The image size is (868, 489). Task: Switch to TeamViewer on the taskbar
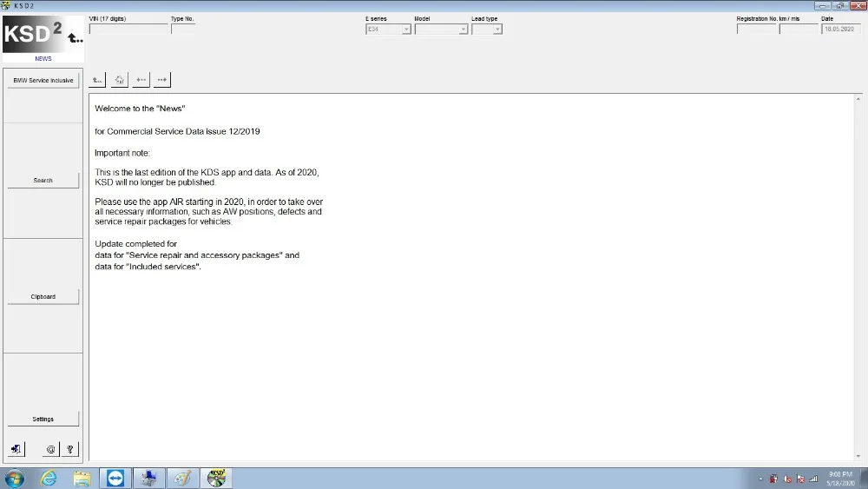115,478
